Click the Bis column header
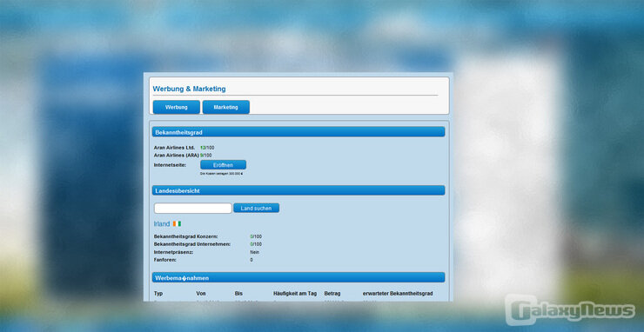The width and height of the screenshot is (644, 332). 238,294
